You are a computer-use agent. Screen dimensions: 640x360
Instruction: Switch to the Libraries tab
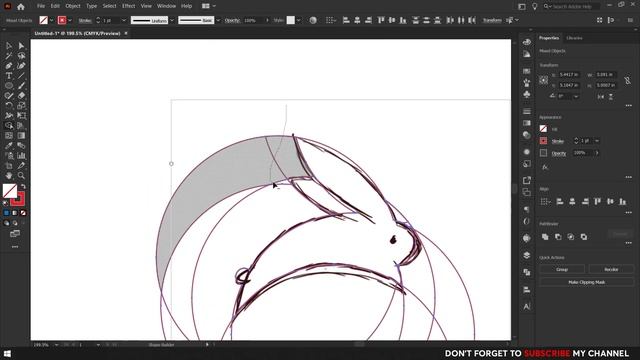[574, 38]
